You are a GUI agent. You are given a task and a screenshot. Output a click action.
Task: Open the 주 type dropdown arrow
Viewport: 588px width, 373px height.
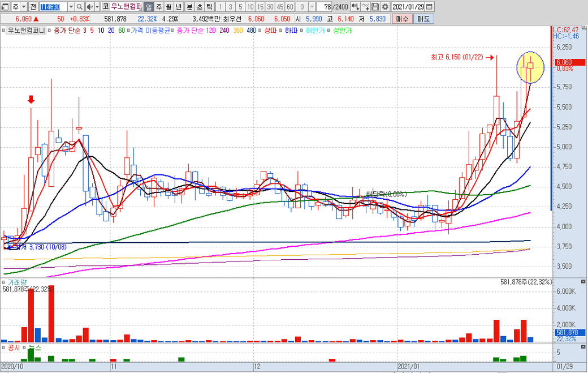(22, 7)
